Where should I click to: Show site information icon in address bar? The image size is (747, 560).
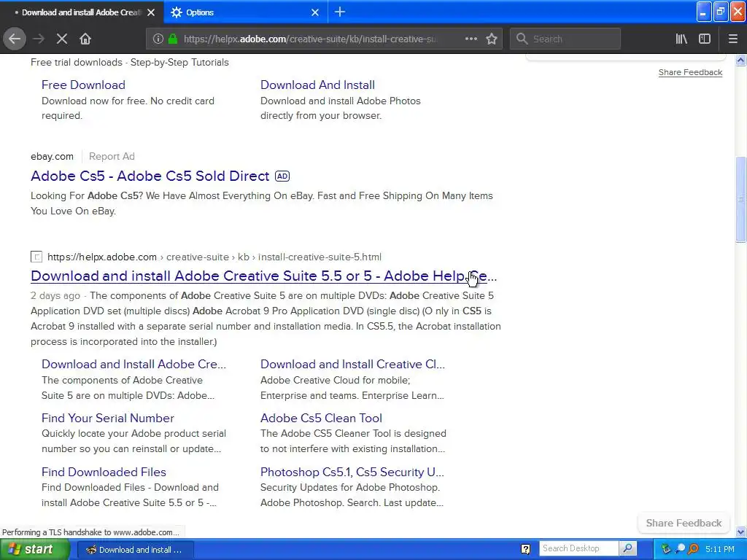pyautogui.click(x=158, y=39)
